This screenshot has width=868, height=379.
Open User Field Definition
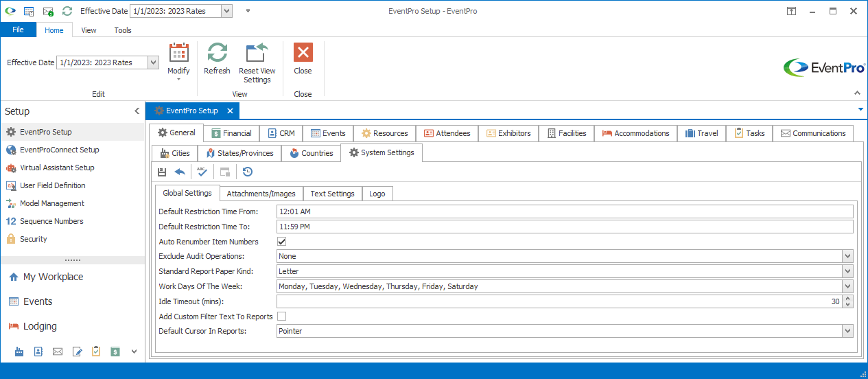(72, 185)
